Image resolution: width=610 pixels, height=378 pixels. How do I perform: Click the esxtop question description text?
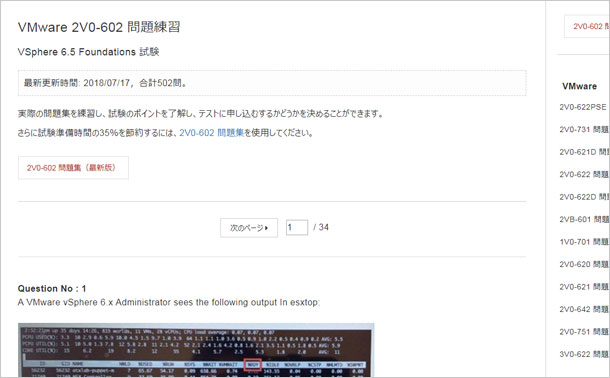click(x=169, y=303)
